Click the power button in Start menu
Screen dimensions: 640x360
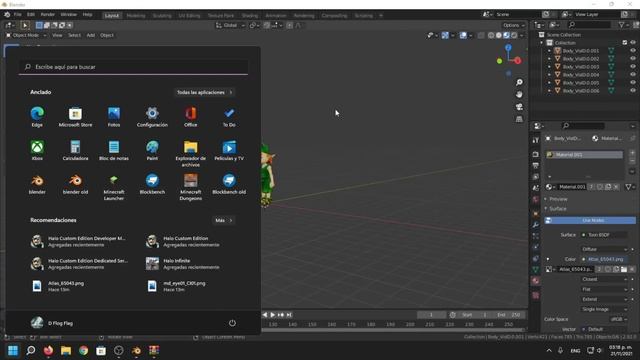tap(232, 323)
